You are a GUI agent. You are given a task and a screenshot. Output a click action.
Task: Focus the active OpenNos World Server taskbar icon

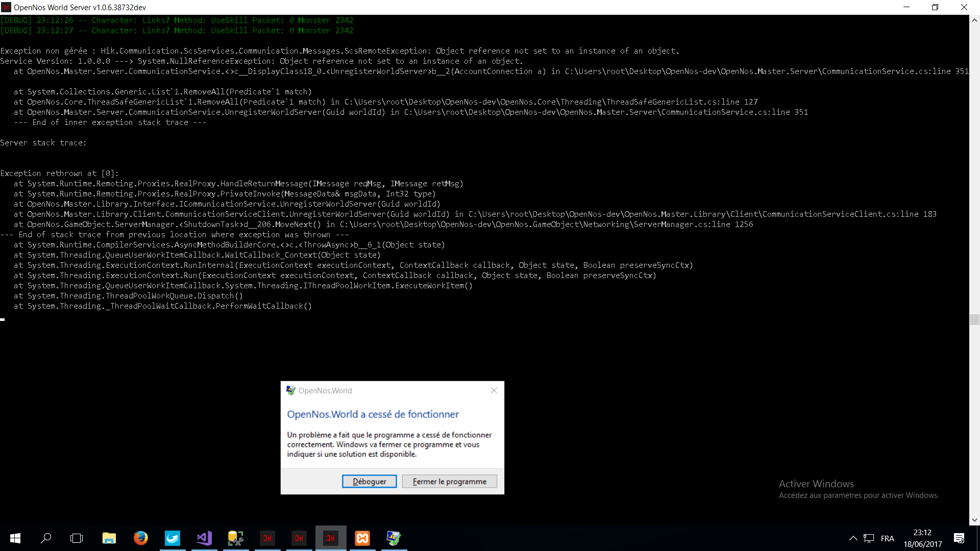tap(331, 538)
